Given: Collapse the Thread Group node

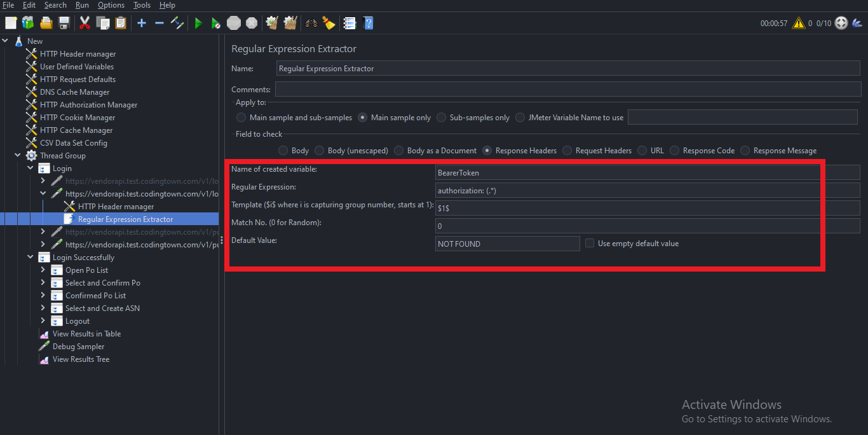Looking at the screenshot, I should [x=18, y=156].
